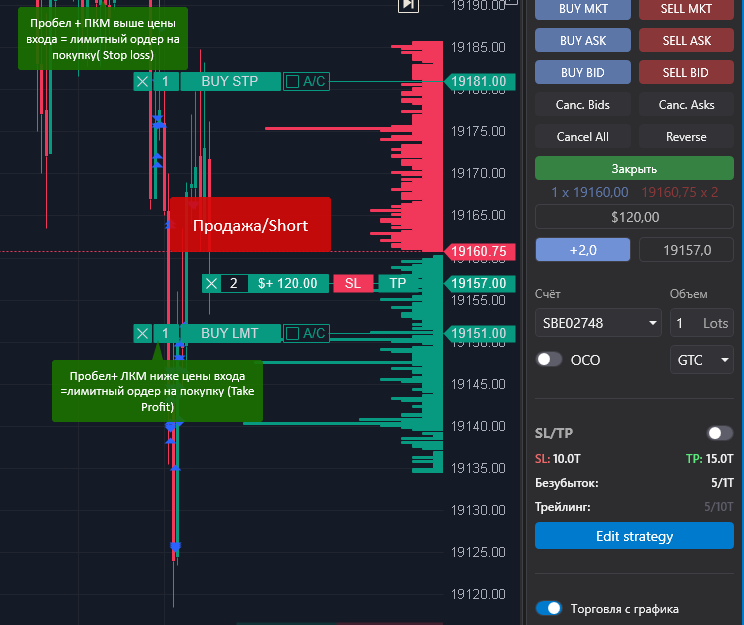Cancel the BUY STP order with X
Screen dimensions: 744x625
coord(142,82)
